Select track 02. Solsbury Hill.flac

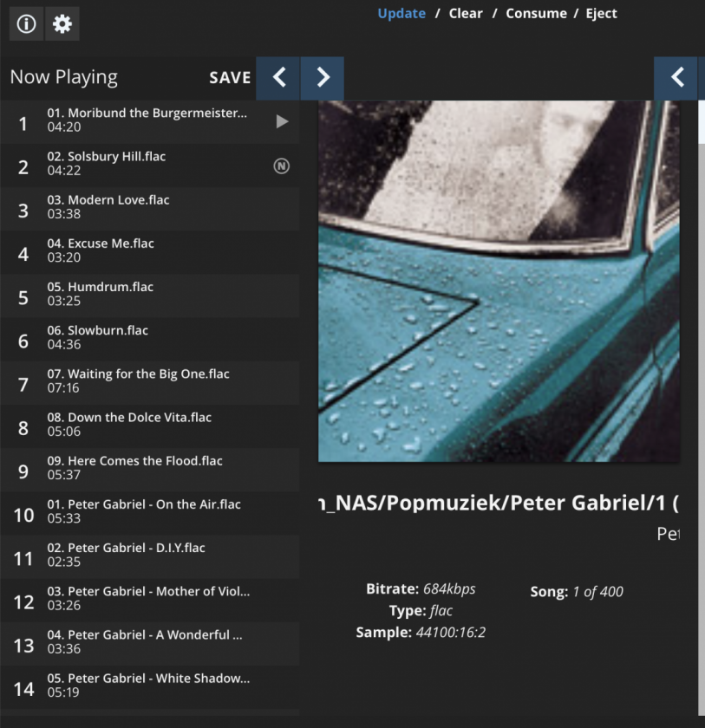coord(149,166)
